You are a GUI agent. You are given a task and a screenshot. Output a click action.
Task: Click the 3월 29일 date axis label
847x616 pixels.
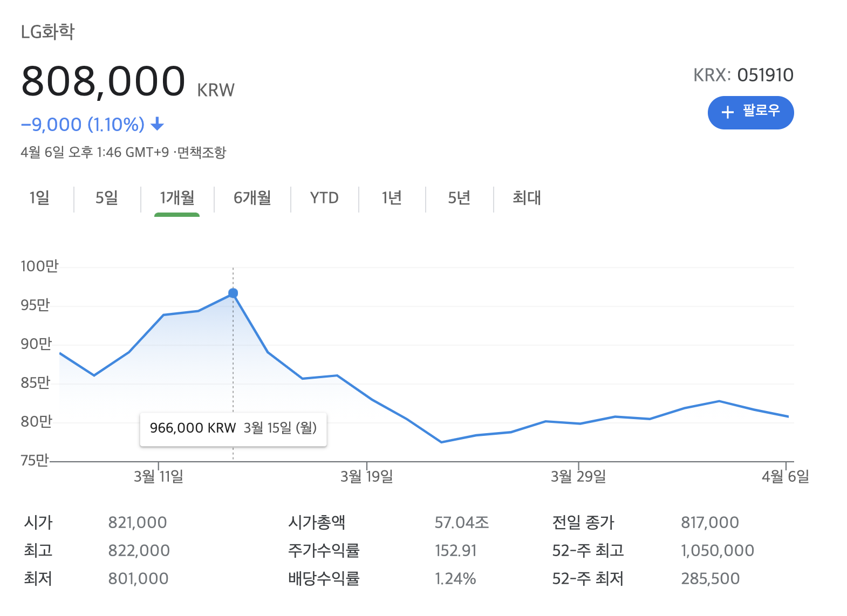pos(578,476)
